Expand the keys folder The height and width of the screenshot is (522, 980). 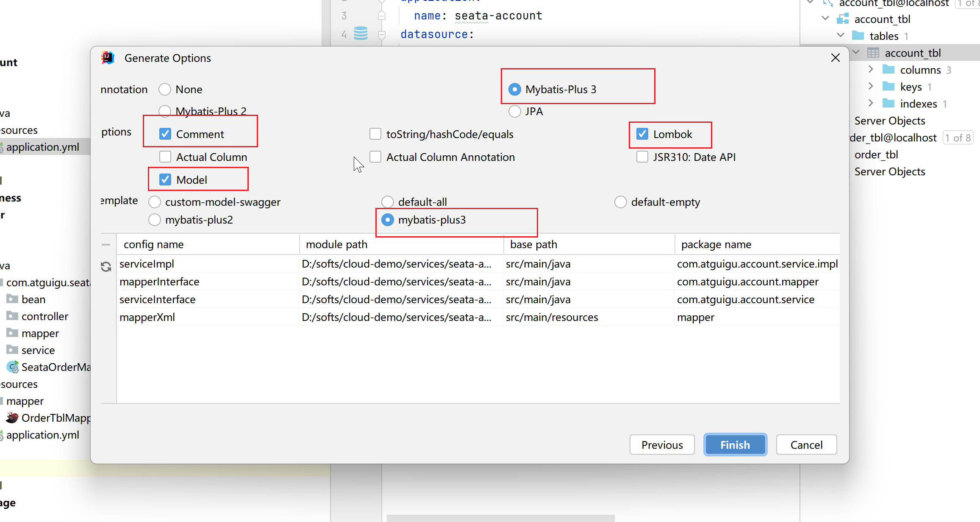[871, 86]
